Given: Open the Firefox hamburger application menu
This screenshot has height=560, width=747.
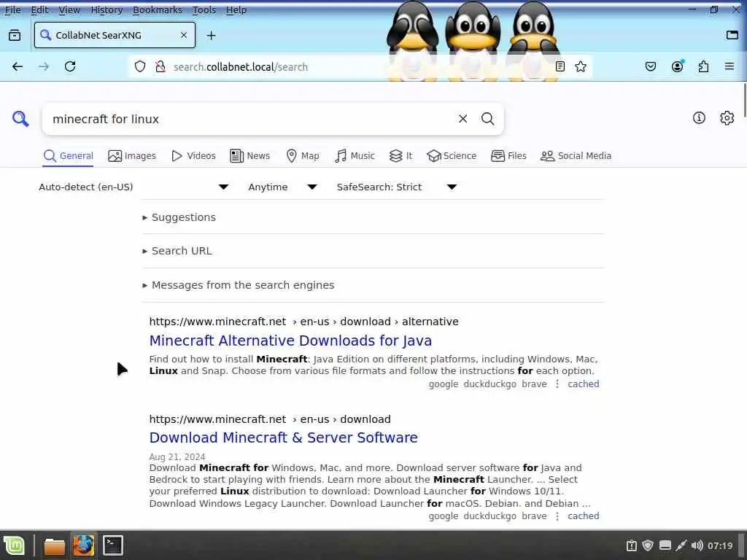Looking at the screenshot, I should click(x=729, y=66).
